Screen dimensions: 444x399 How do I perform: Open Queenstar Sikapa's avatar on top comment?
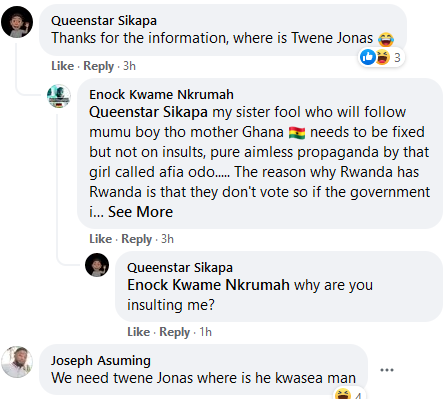pyautogui.click(x=17, y=22)
